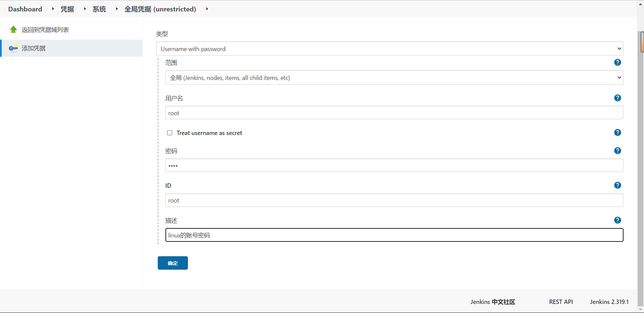The height and width of the screenshot is (313, 644).
Task: Open the 类型 credential type dropdown
Action: pos(389,49)
